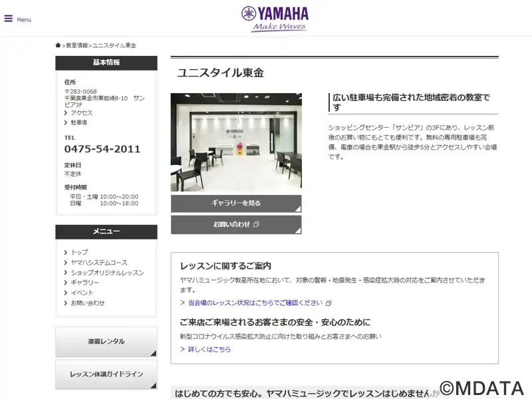Click メニュー panel header
The width and height of the screenshot is (532, 399).
106,231
